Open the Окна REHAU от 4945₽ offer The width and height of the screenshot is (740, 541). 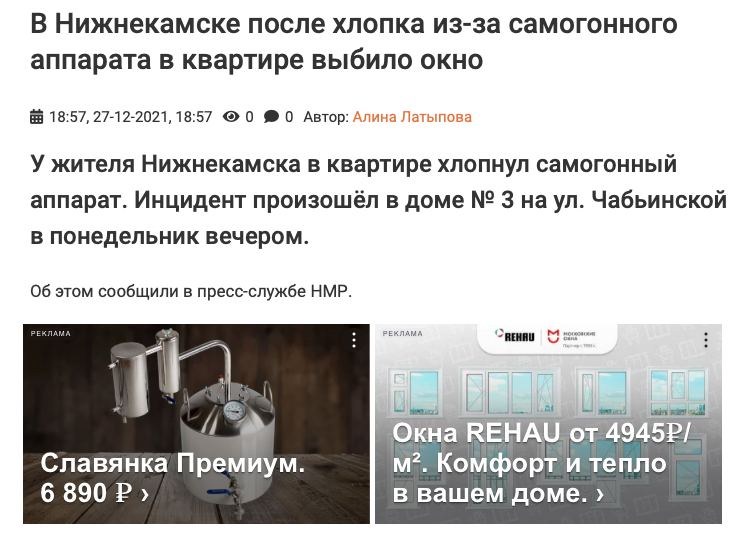click(541, 463)
